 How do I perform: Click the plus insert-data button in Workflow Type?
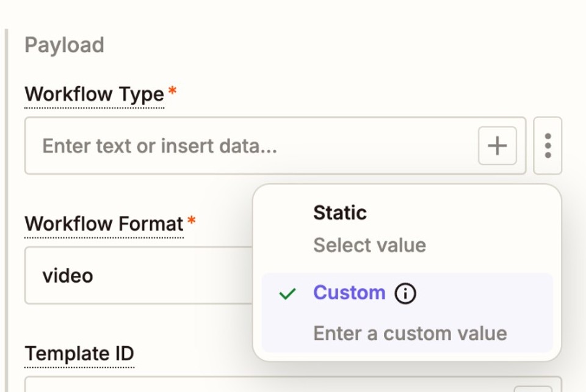497,145
